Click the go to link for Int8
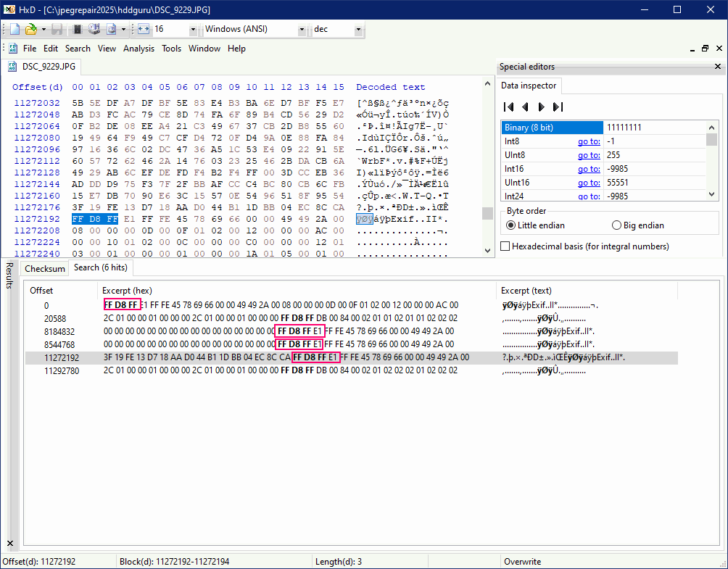 point(589,141)
